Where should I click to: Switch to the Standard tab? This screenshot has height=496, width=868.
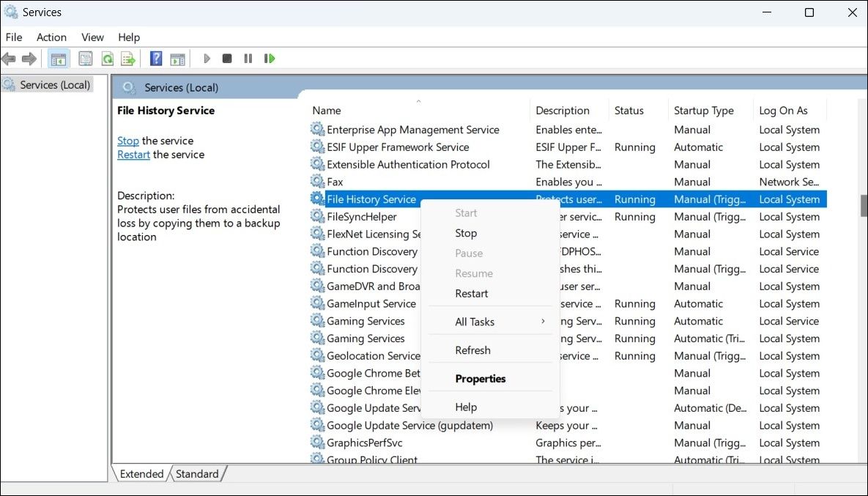[197, 474]
